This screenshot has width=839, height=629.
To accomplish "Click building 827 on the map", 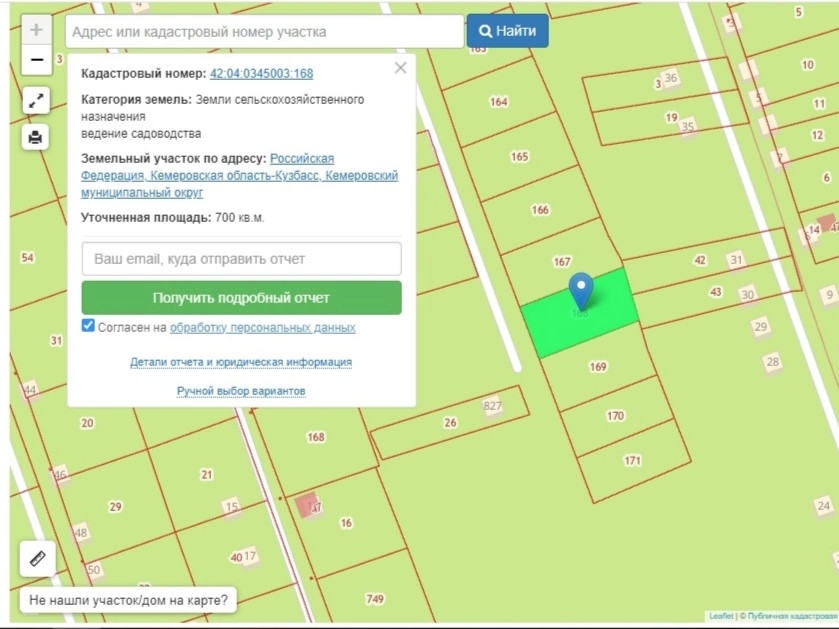I will pyautogui.click(x=493, y=405).
